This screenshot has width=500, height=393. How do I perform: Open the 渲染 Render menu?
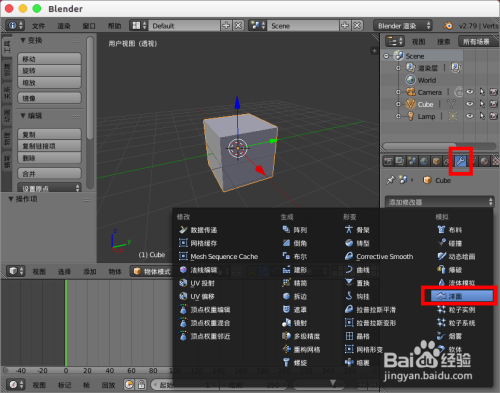click(x=64, y=26)
